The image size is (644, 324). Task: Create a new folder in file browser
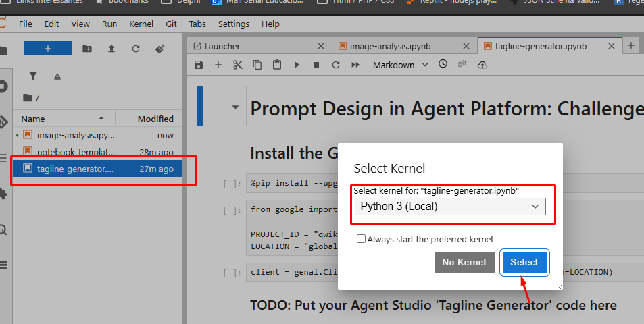(87, 49)
